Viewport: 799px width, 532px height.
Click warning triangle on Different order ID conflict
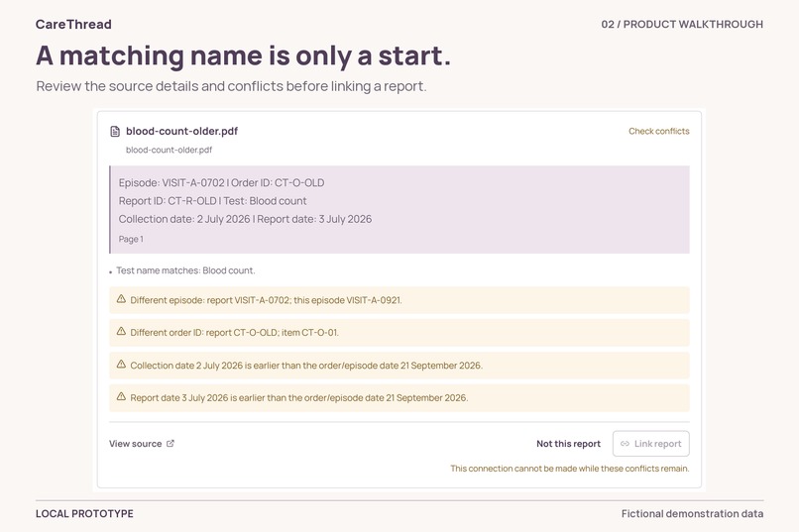(121, 332)
